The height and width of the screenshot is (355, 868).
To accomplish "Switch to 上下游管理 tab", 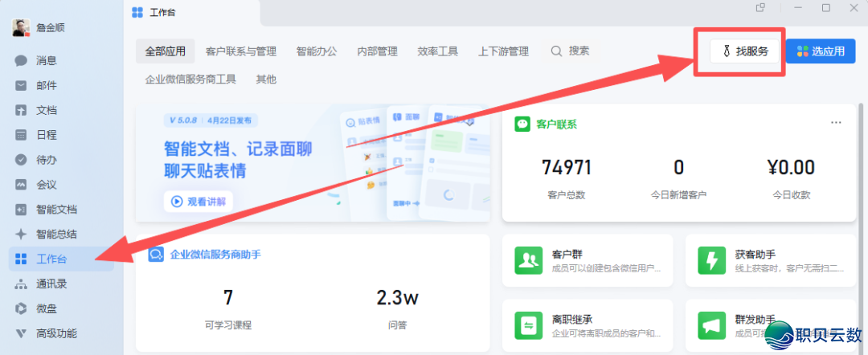I will coord(503,51).
